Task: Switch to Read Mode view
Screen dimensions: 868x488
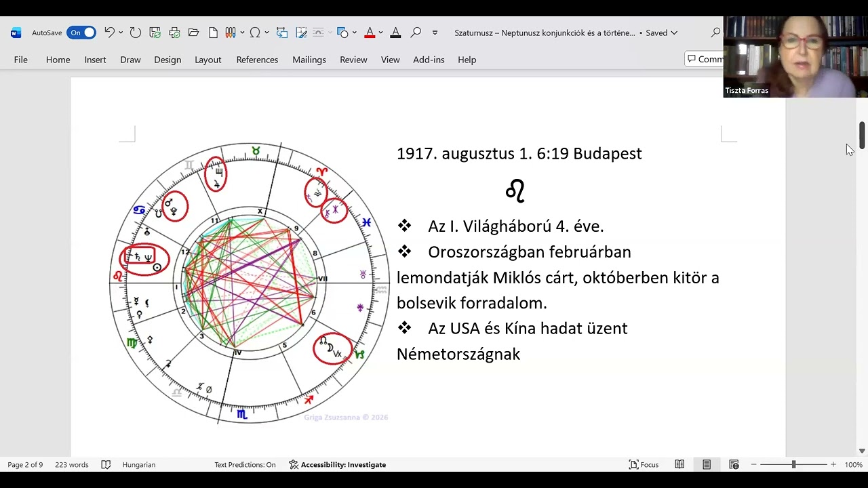Action: [x=679, y=465]
